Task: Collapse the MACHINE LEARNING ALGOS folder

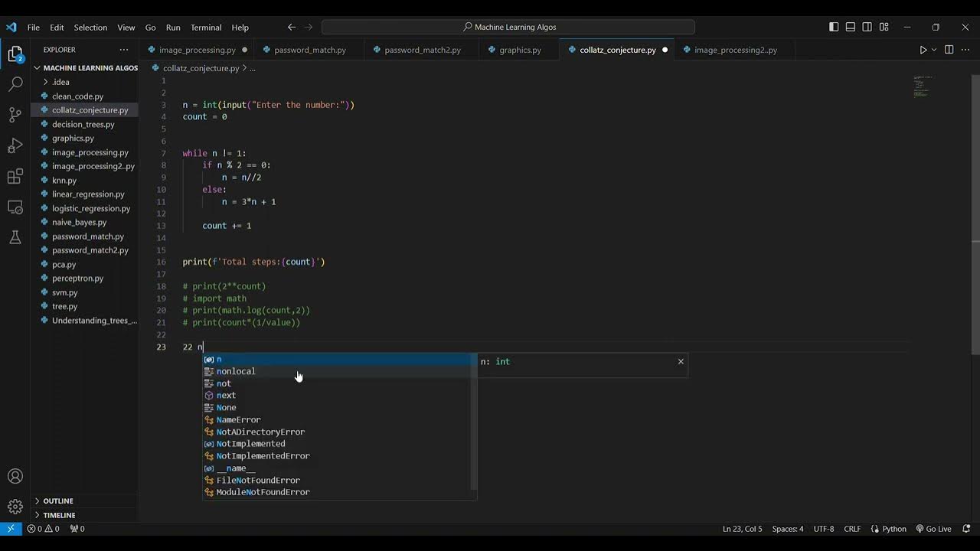Action: click(84, 67)
